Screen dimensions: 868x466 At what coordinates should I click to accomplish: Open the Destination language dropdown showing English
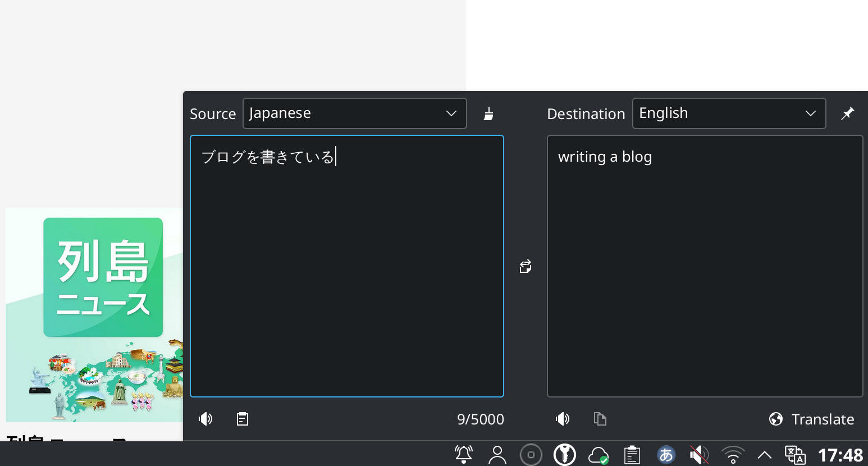729,113
